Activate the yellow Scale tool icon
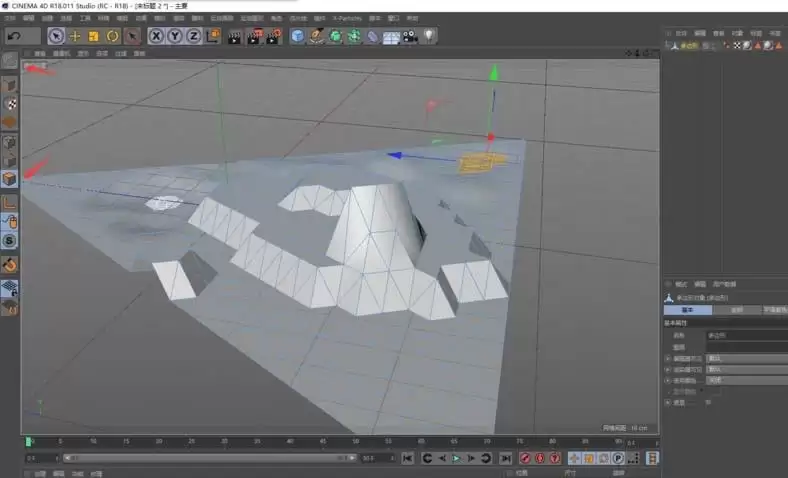 (x=94, y=36)
